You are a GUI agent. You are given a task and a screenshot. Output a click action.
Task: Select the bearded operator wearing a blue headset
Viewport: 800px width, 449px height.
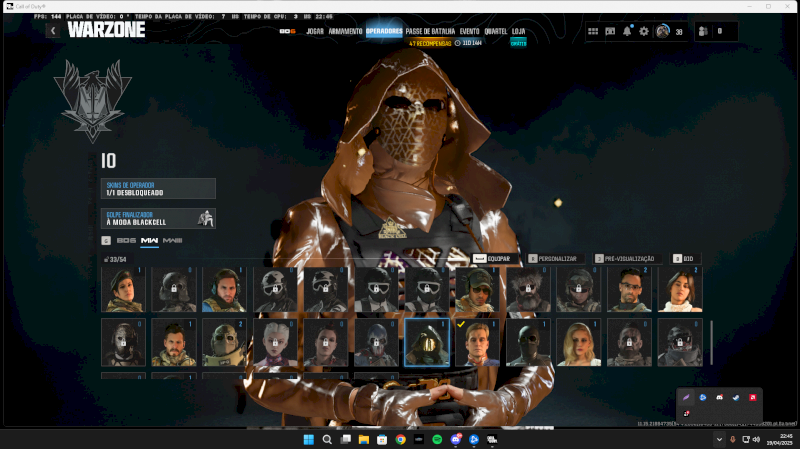[224, 289]
